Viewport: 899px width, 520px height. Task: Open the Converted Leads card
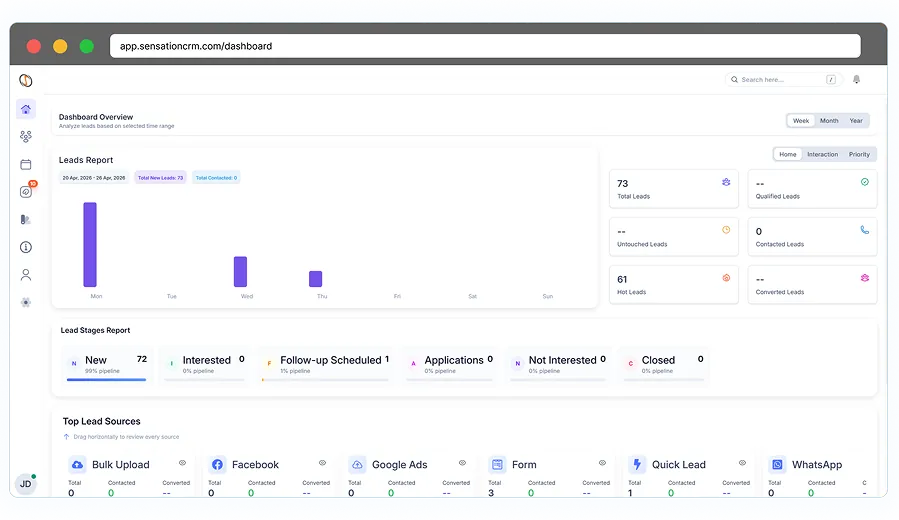(x=812, y=284)
